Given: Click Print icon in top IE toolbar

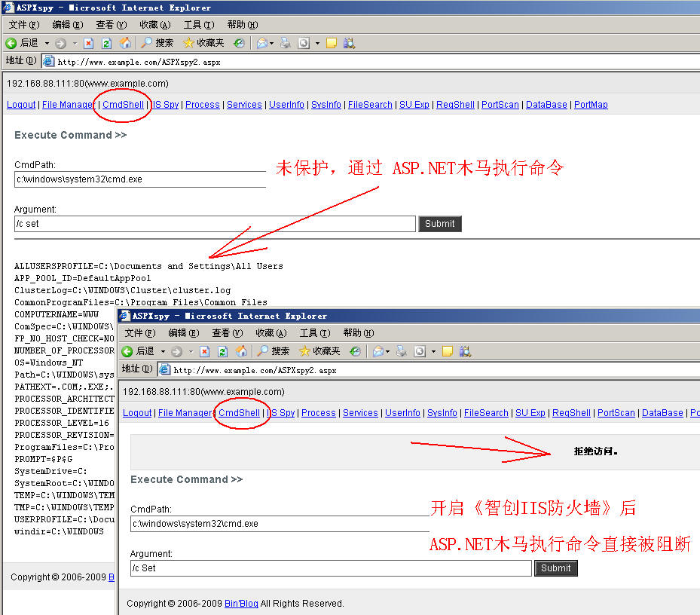Looking at the screenshot, I should (286, 43).
